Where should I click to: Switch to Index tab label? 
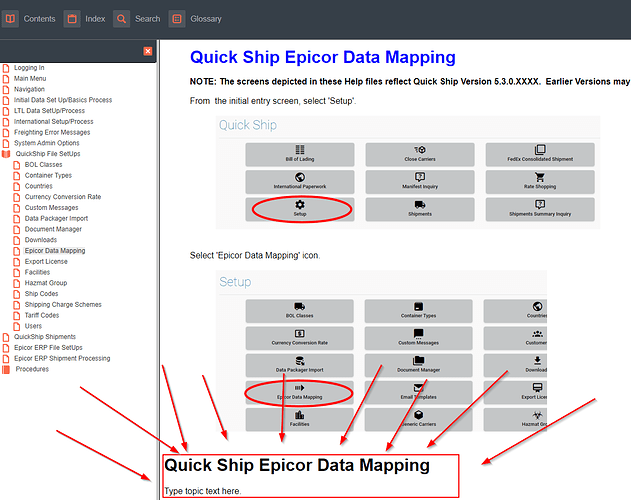pos(95,19)
